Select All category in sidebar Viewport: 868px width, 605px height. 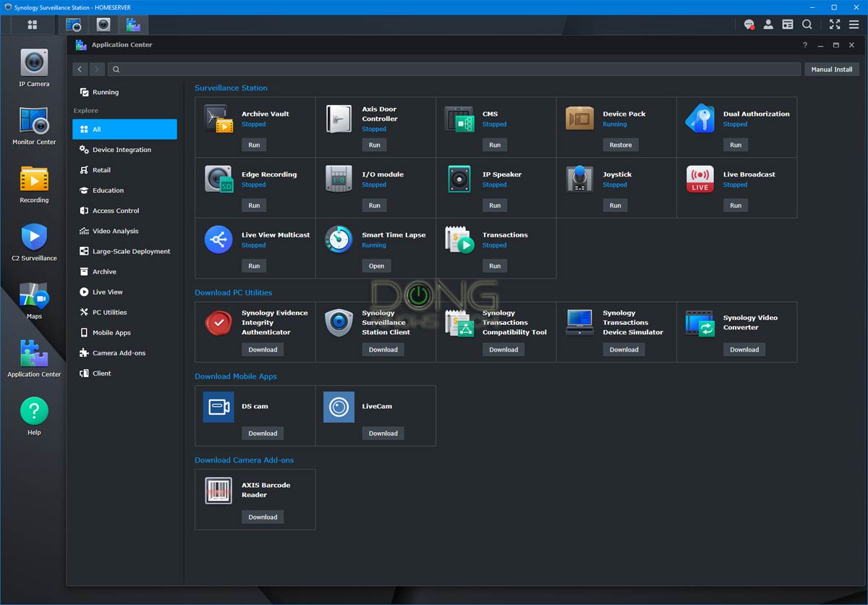point(124,130)
